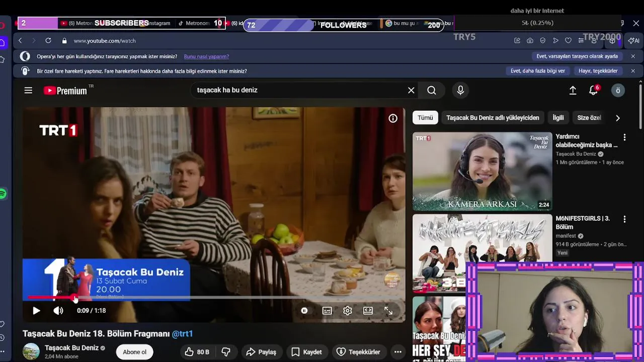Click Evet, daha fazla bilgi ver

click(x=538, y=71)
